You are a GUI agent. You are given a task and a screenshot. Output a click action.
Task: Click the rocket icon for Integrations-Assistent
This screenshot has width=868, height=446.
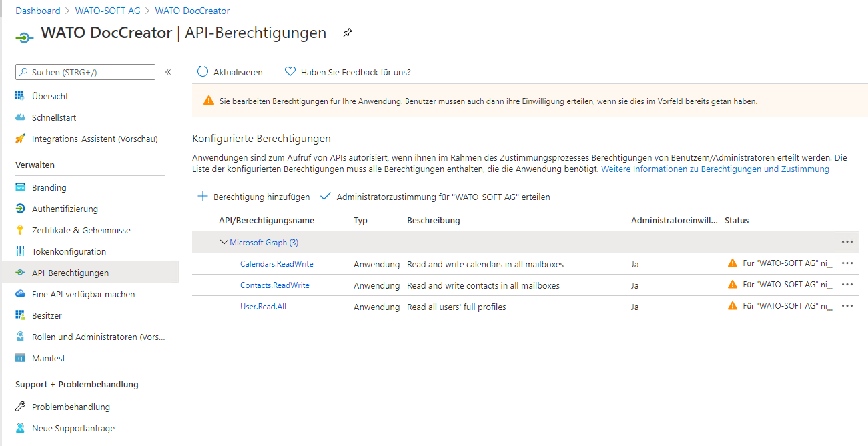coord(20,139)
